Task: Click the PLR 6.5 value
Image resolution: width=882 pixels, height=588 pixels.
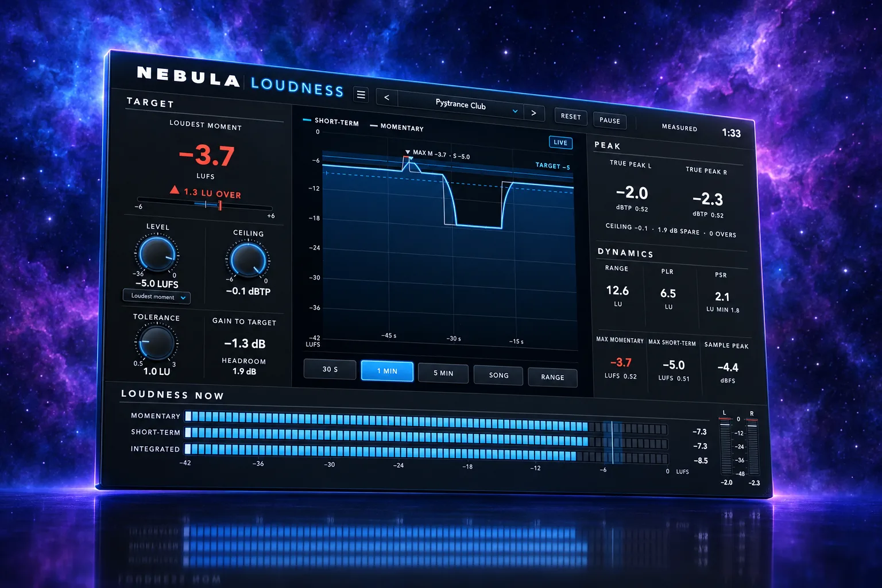Action: tap(668, 293)
